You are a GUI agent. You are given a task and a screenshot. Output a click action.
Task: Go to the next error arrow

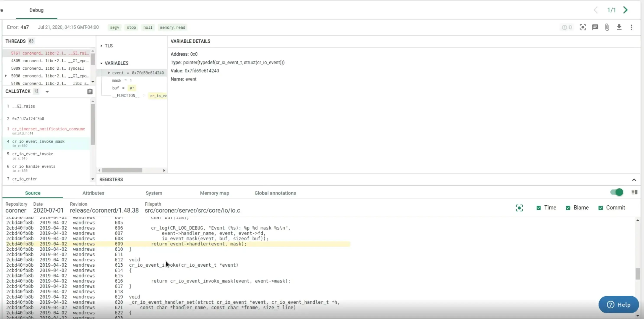(x=626, y=10)
